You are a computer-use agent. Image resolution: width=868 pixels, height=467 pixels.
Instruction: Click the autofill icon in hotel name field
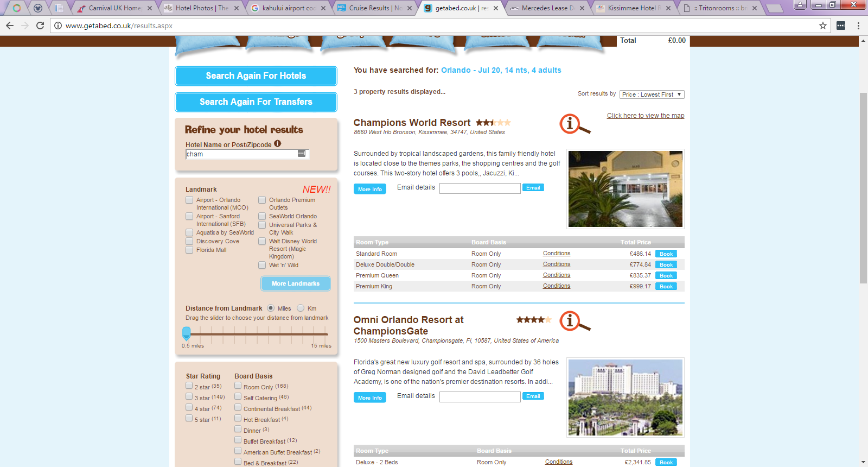click(x=302, y=154)
